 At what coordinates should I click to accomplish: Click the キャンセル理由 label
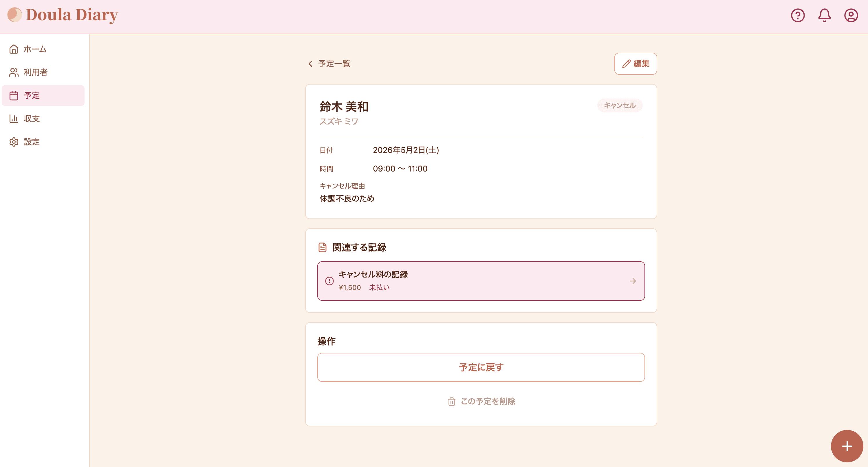point(342,186)
